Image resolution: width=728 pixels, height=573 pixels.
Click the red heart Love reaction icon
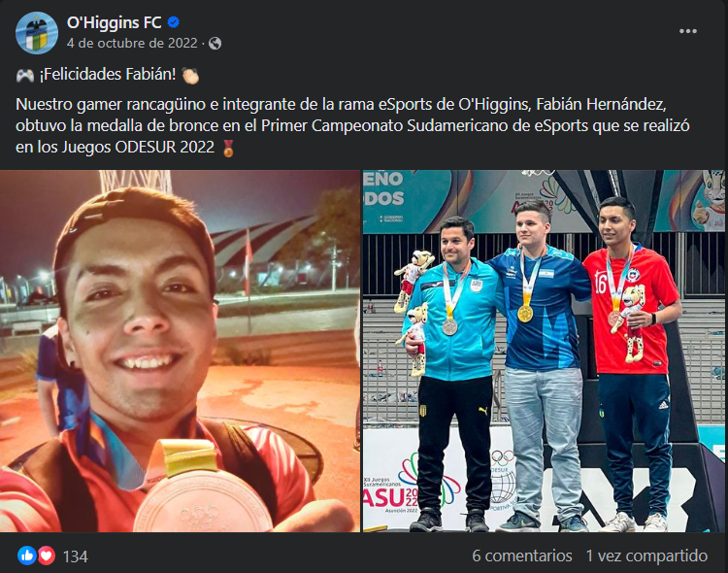[x=46, y=556]
